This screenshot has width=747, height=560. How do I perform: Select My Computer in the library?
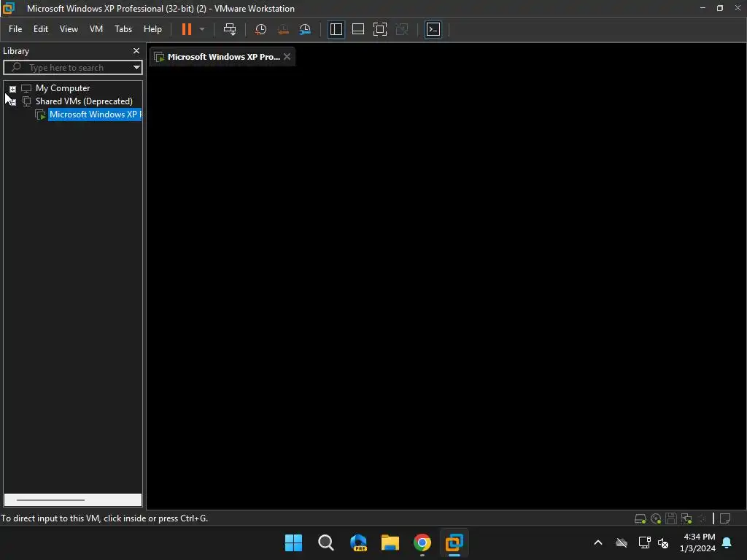tap(63, 88)
